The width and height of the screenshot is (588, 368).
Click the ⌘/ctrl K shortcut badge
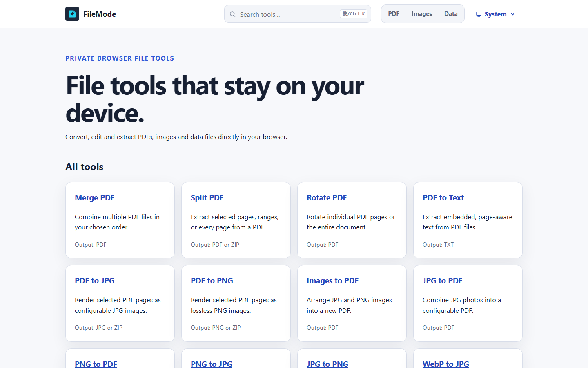pos(354,14)
